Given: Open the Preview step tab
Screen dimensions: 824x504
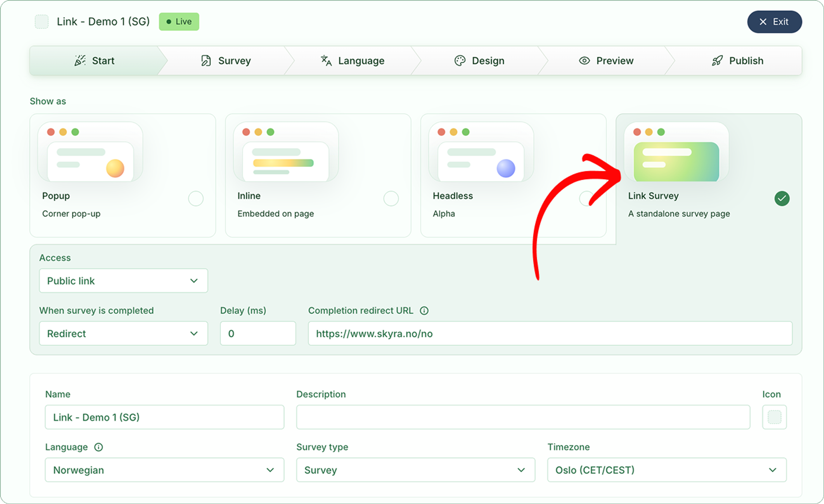Looking at the screenshot, I should pyautogui.click(x=606, y=61).
